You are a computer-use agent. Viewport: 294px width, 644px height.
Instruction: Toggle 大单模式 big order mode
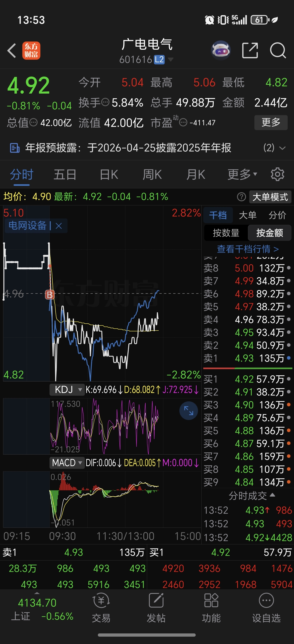270,197
